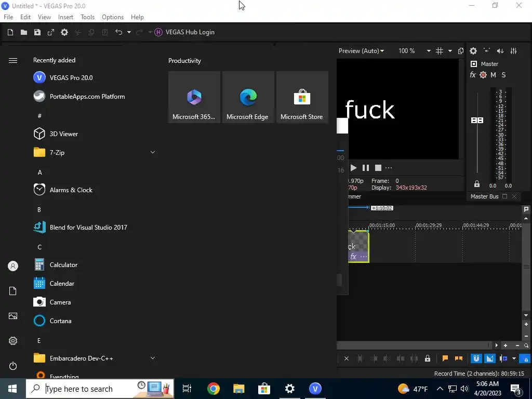Select the timeline zoom magnifier tool
The height and width of the screenshot is (399, 532).
coord(526,345)
